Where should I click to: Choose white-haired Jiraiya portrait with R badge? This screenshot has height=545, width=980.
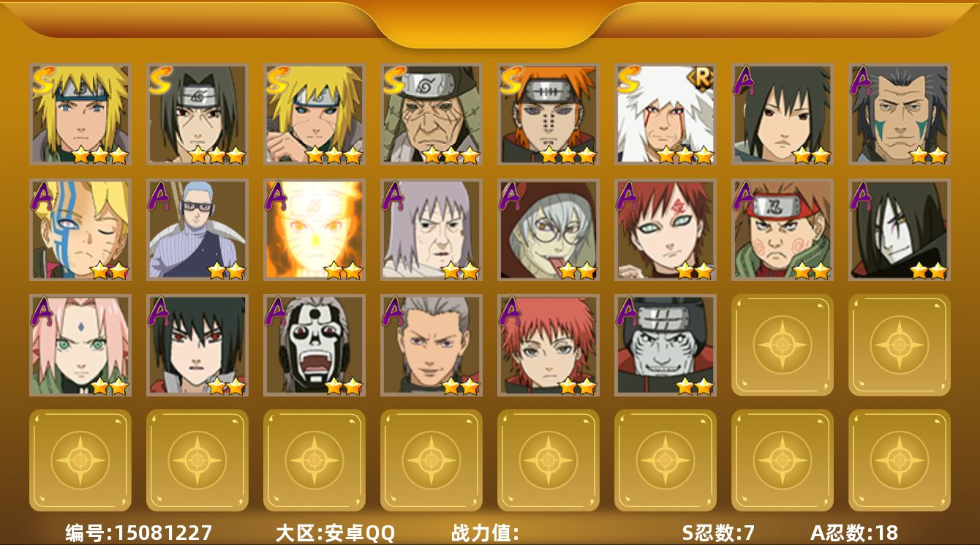pos(666,114)
